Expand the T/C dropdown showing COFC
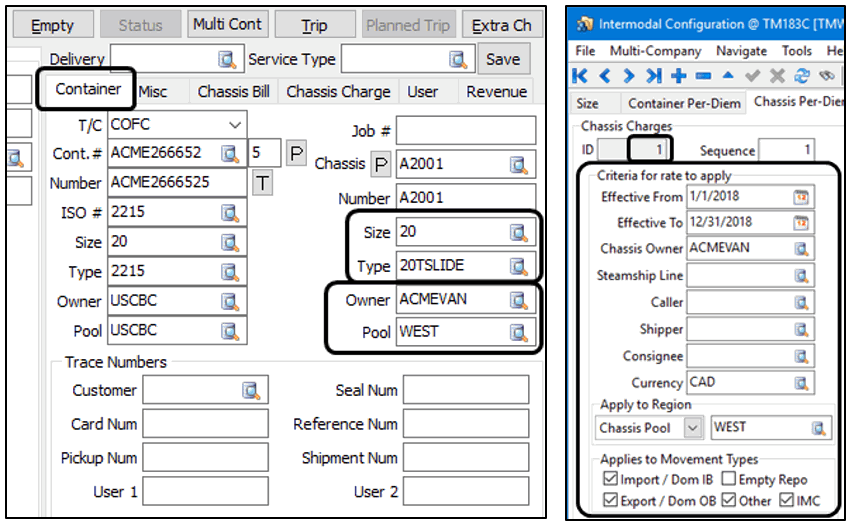 click(235, 125)
